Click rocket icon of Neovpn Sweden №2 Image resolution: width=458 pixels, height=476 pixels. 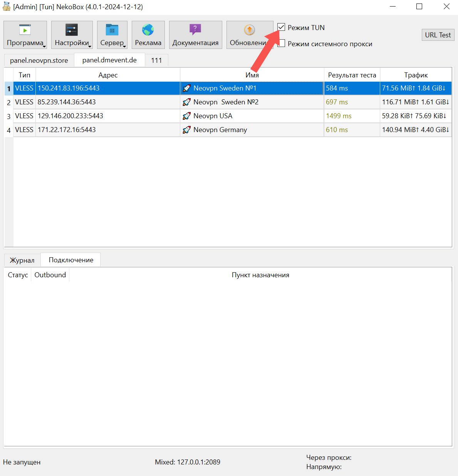point(187,102)
